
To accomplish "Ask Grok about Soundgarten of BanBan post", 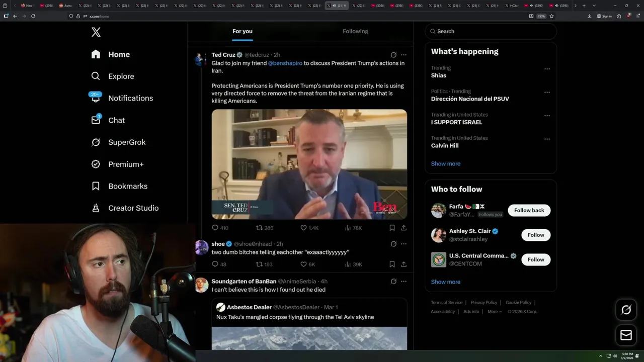I will click(x=393, y=282).
